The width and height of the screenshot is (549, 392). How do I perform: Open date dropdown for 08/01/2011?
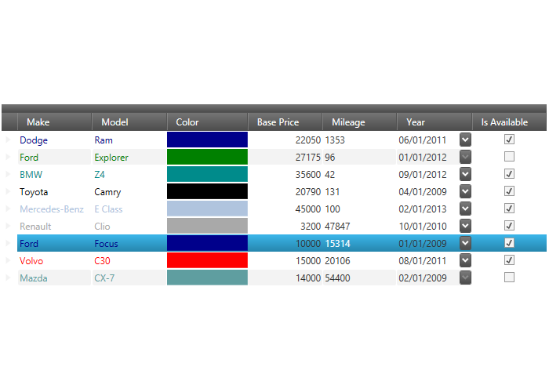point(465,260)
